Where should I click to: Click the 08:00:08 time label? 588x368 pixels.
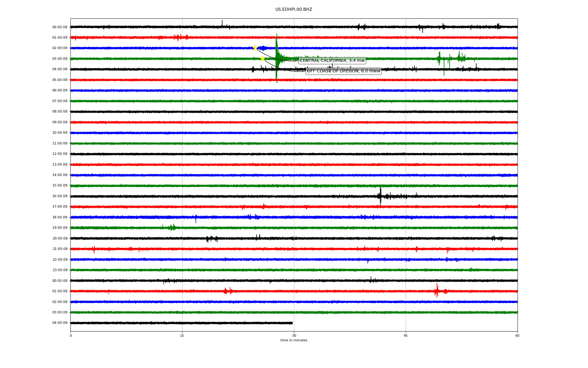60,112
